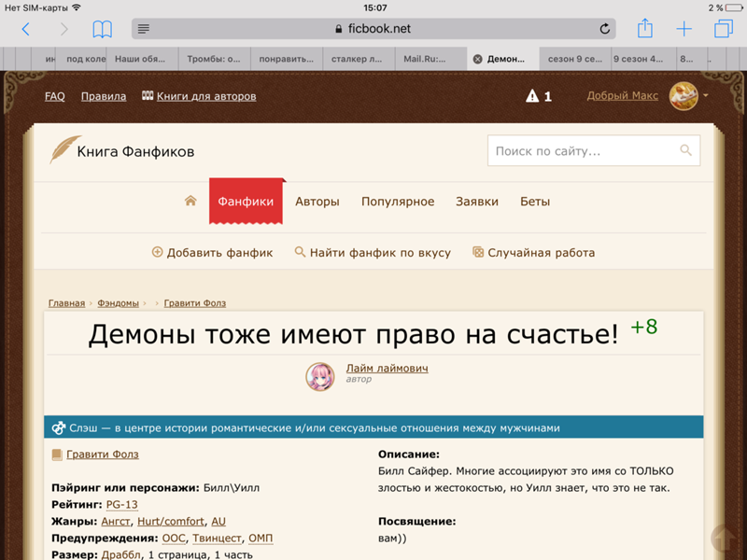This screenshot has width=747, height=560.
Task: Open the Главная breadcrumb
Action: point(66,302)
